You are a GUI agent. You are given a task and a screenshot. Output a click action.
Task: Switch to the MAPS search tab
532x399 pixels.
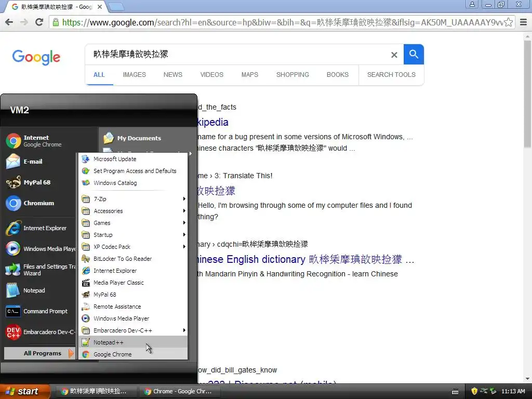coord(250,75)
